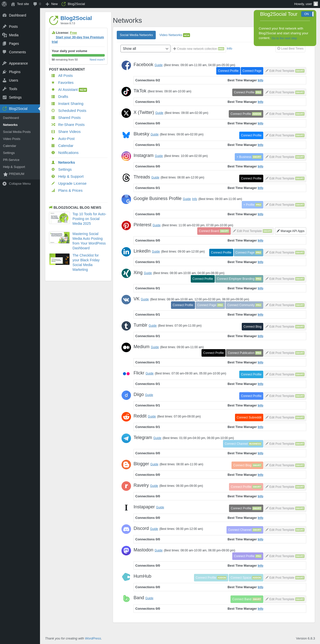The image size is (320, 644).
Task: Click the Need more? link
Action: point(97,60)
